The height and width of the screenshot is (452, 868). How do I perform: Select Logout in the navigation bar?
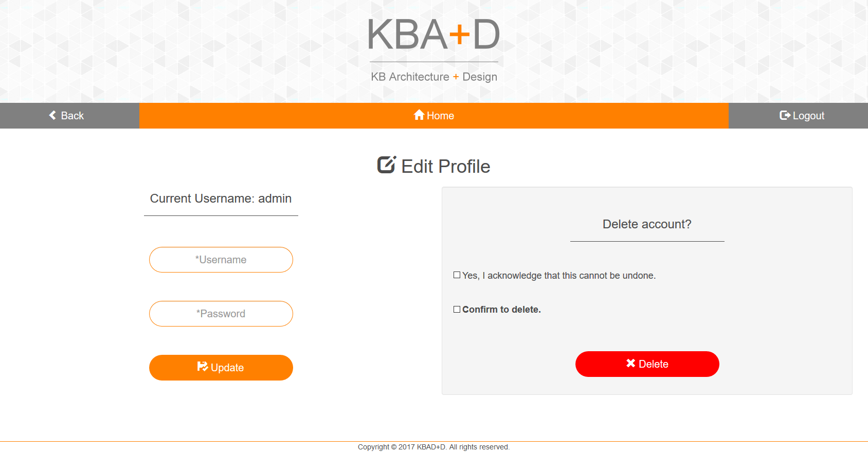coord(798,116)
